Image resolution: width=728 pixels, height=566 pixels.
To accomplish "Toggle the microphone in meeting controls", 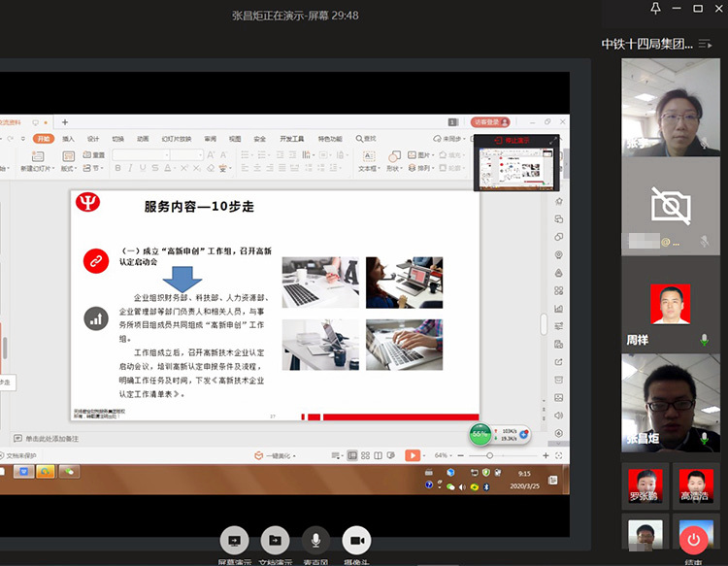I will (x=314, y=540).
